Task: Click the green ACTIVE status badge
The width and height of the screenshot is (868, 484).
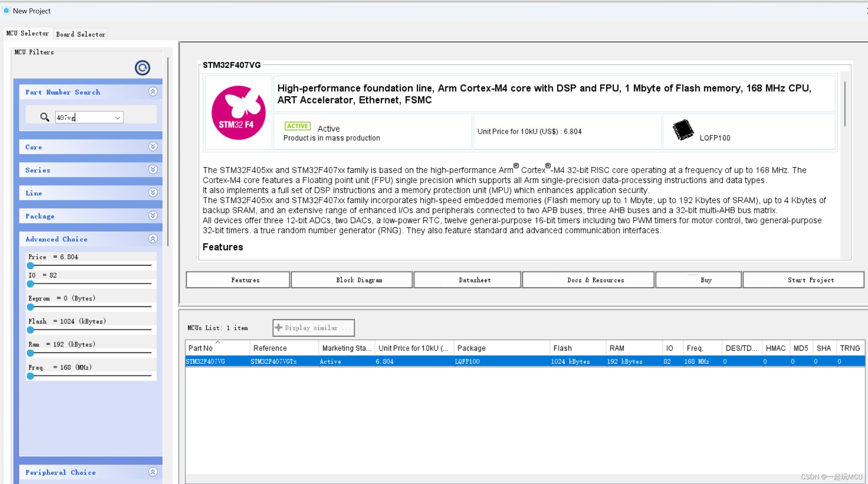Action: [297, 126]
